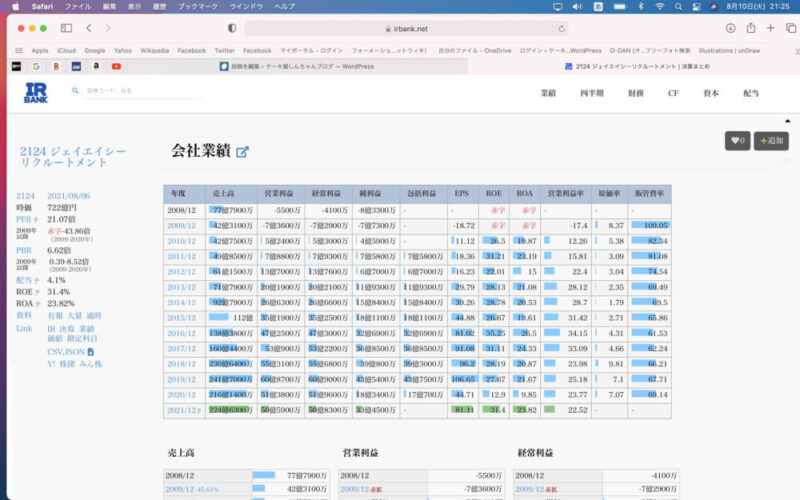800x500 pixels.
Task: Click the Wikipedia bookmark
Action: coord(155,51)
